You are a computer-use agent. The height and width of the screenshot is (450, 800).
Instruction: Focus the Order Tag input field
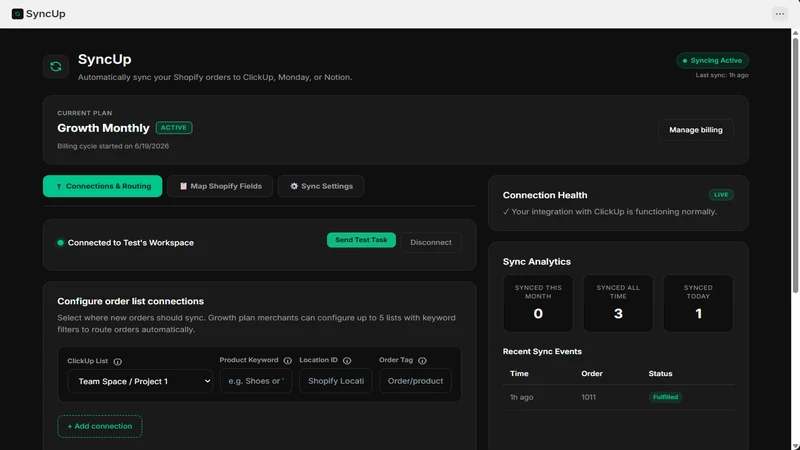415,381
